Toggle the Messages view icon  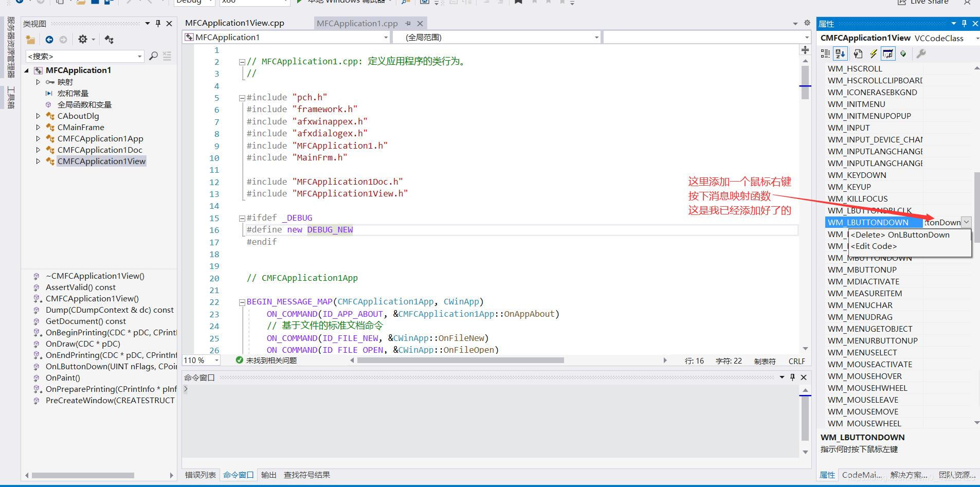888,53
